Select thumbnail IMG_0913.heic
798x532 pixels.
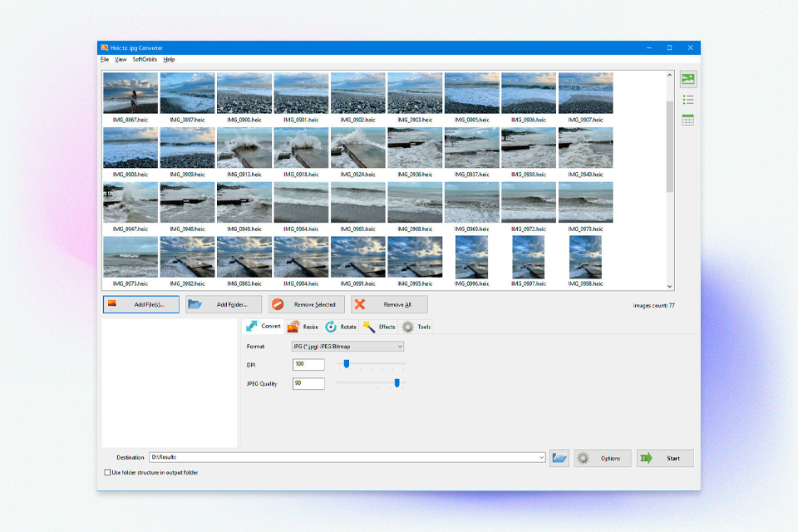[x=244, y=148]
